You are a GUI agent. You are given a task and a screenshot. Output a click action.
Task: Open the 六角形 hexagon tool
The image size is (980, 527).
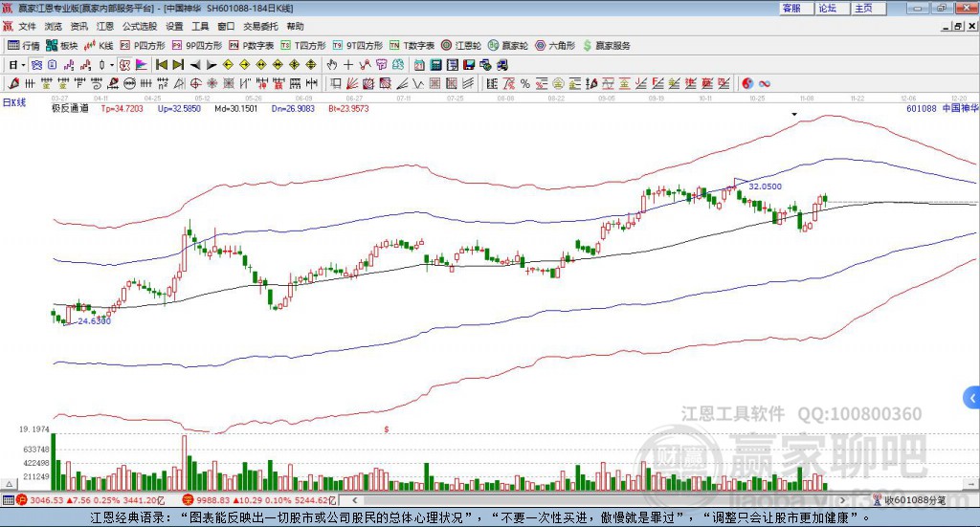pyautogui.click(x=555, y=46)
